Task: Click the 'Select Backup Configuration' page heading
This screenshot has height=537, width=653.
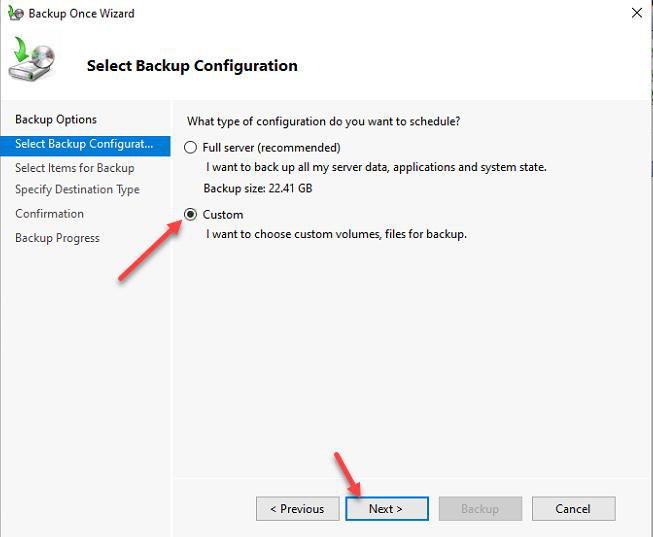Action: [192, 66]
